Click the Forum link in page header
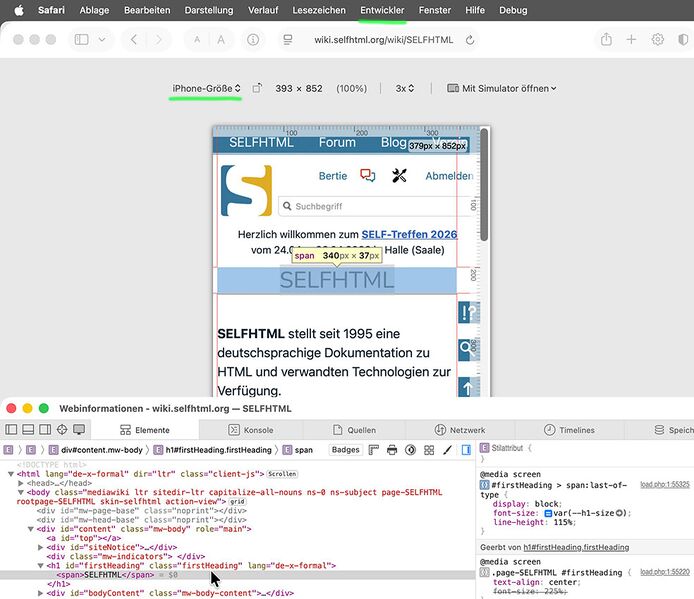Image resolution: width=694 pixels, height=599 pixels. tap(337, 142)
